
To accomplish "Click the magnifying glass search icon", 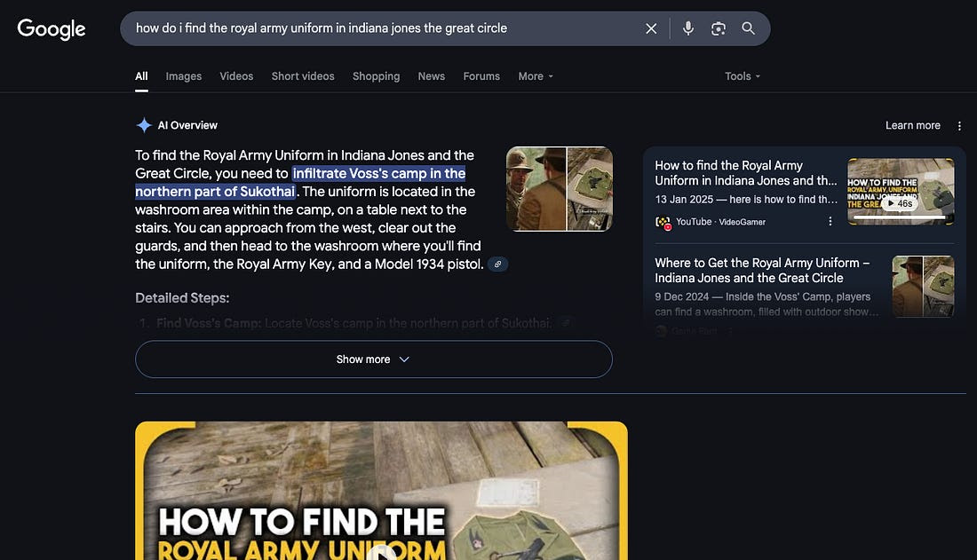I will 749,28.
